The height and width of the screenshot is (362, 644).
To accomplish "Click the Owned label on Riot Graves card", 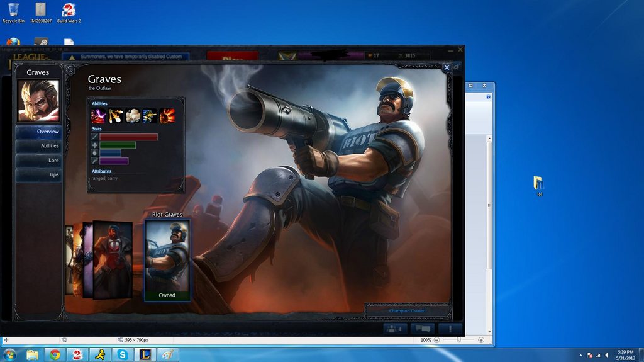I will point(167,295).
